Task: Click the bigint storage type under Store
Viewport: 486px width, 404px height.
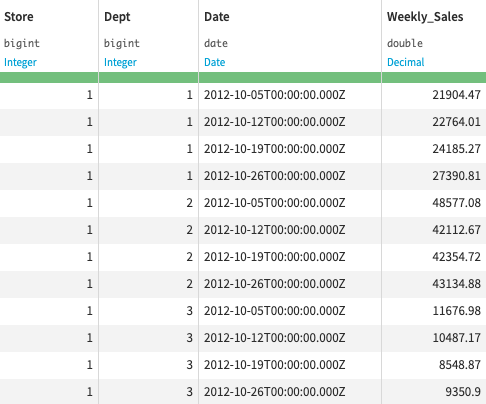Action: 22,43
